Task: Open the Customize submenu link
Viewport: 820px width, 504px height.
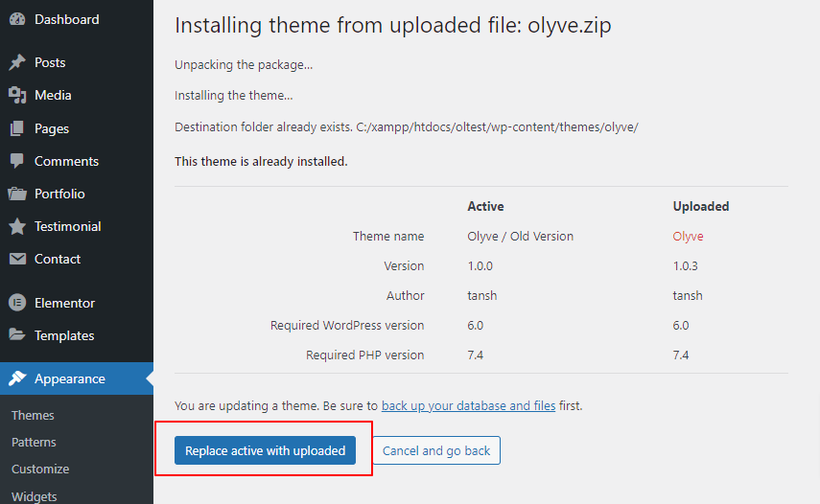Action: click(40, 469)
